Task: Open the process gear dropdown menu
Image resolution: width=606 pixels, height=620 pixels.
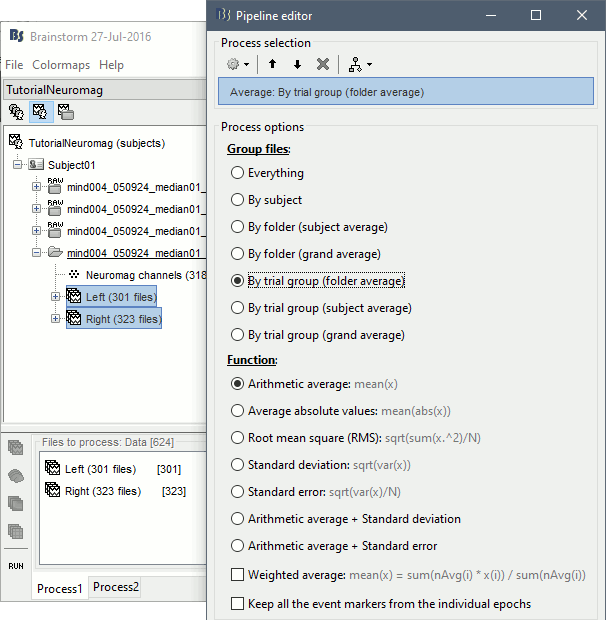Action: 237,64
